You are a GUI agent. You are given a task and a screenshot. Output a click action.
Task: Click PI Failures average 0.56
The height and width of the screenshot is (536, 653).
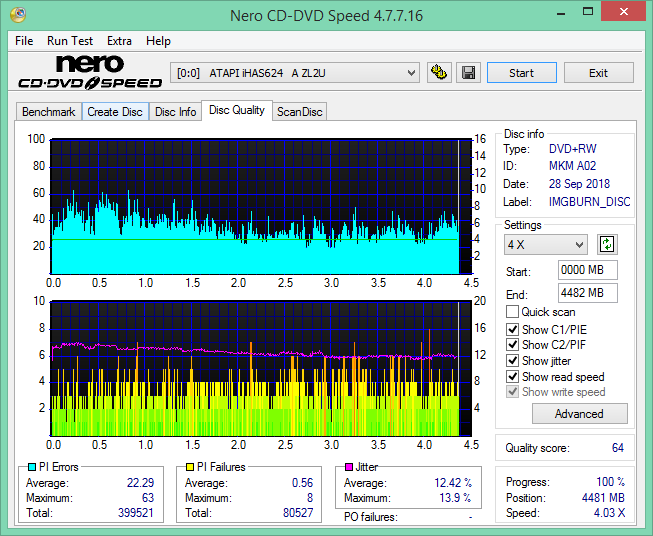[302, 482]
